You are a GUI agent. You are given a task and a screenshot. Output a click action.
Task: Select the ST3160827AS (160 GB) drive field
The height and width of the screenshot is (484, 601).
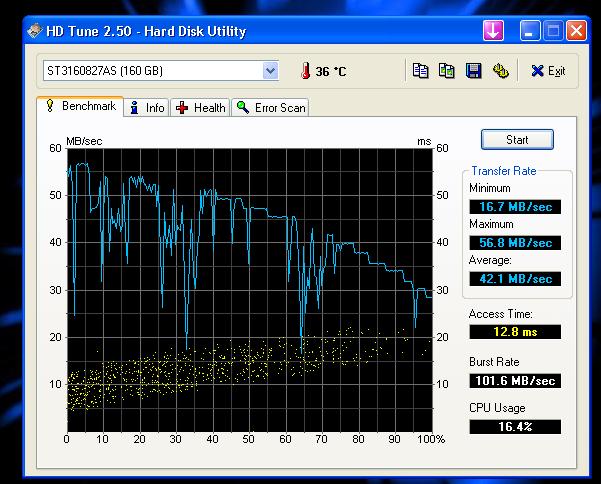(x=150, y=71)
